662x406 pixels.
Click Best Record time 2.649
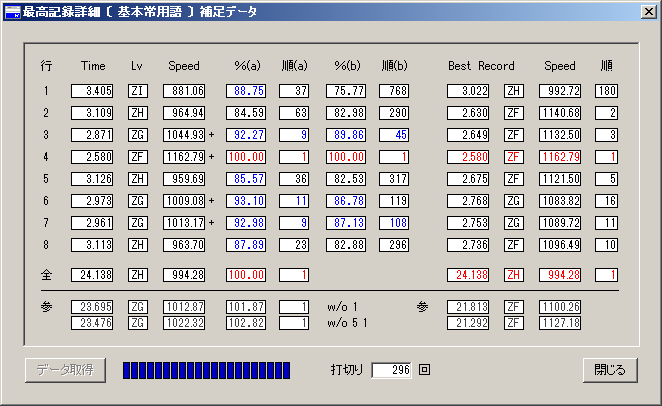point(468,135)
